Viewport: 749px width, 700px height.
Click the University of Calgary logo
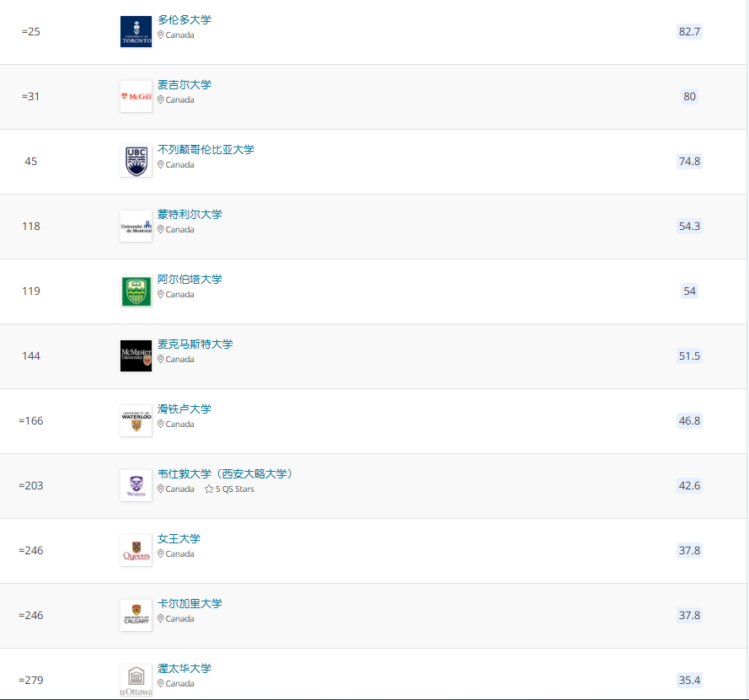[136, 616]
